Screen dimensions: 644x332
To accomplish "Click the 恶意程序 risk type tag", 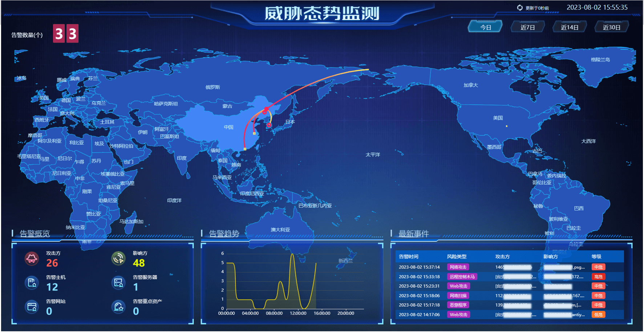I will point(458,305).
